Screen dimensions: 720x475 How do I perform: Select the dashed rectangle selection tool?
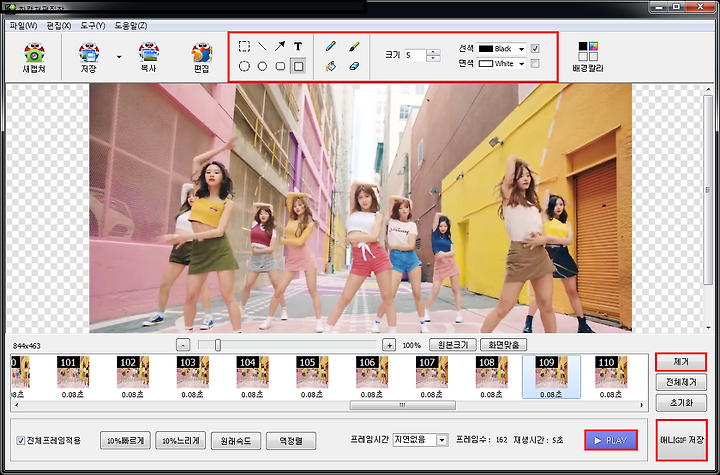pyautogui.click(x=244, y=46)
